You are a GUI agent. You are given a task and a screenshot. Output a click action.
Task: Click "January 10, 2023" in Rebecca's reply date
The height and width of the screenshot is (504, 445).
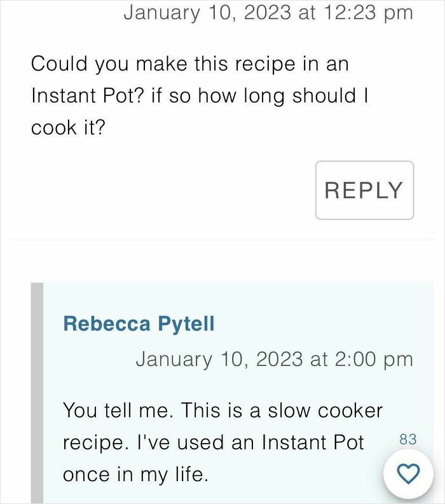pyautogui.click(x=219, y=359)
